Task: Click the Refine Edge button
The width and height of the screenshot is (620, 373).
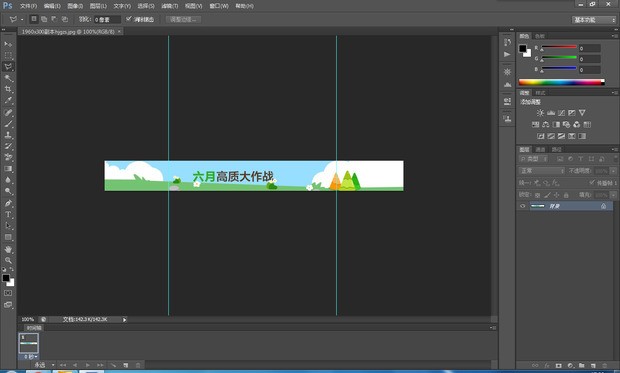Action: 183,19
